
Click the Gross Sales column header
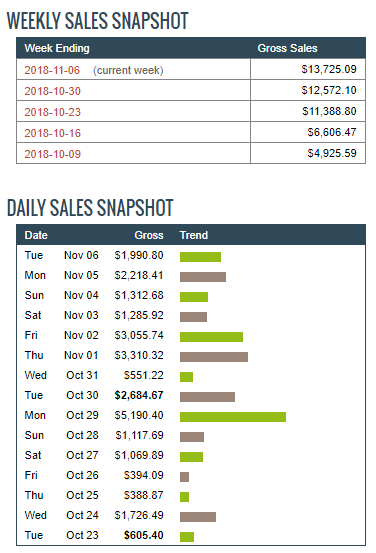point(287,48)
